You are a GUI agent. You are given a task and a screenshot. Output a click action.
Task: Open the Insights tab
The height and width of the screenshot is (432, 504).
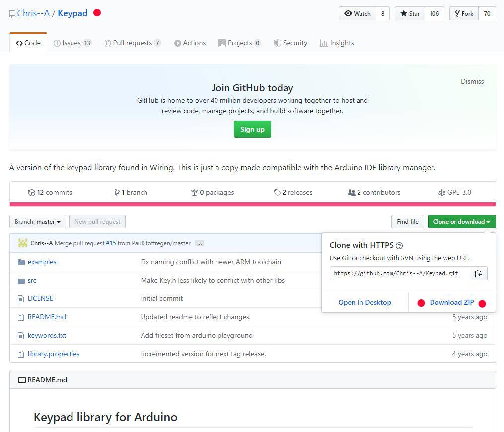[x=337, y=43]
